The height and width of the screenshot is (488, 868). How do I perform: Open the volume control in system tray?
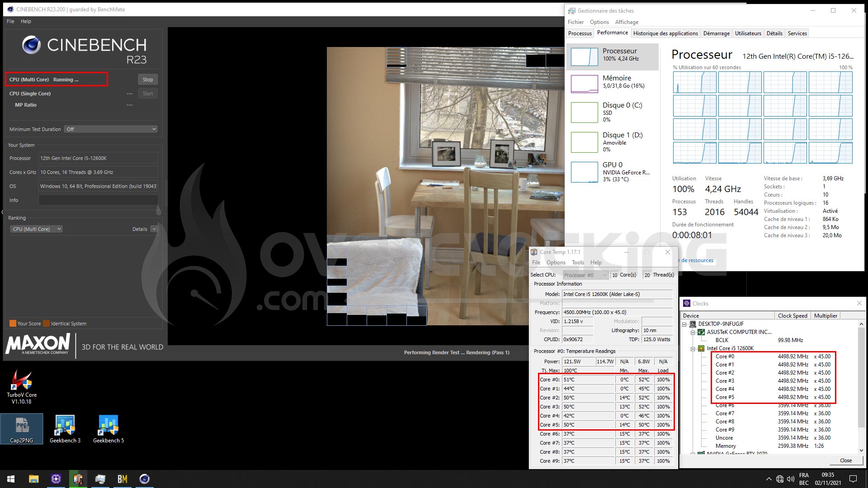791,479
